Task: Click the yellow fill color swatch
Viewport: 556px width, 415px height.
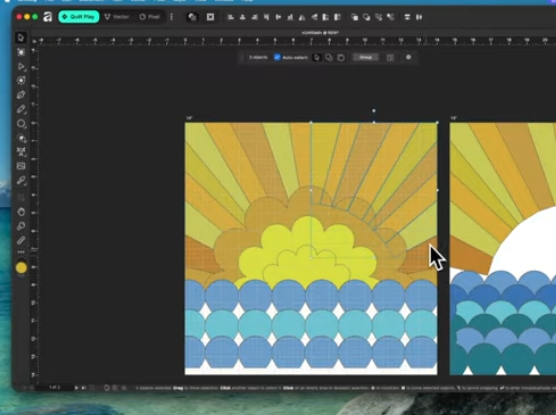Action: (21, 267)
